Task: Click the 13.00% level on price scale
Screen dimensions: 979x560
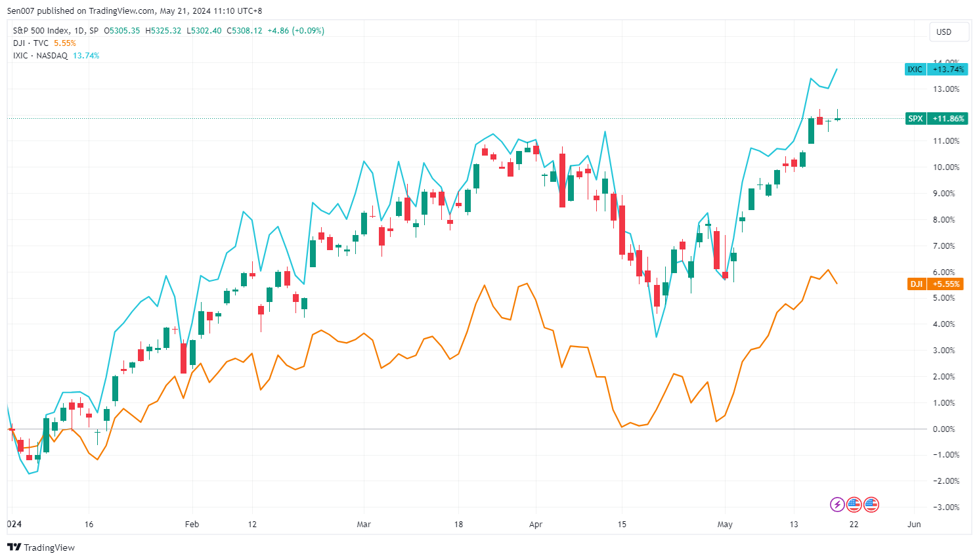Action: (x=946, y=89)
